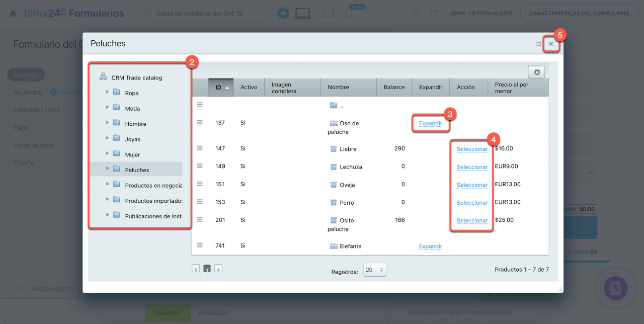Expand the Joyas folder tree node
The image size is (644, 324).
(107, 139)
